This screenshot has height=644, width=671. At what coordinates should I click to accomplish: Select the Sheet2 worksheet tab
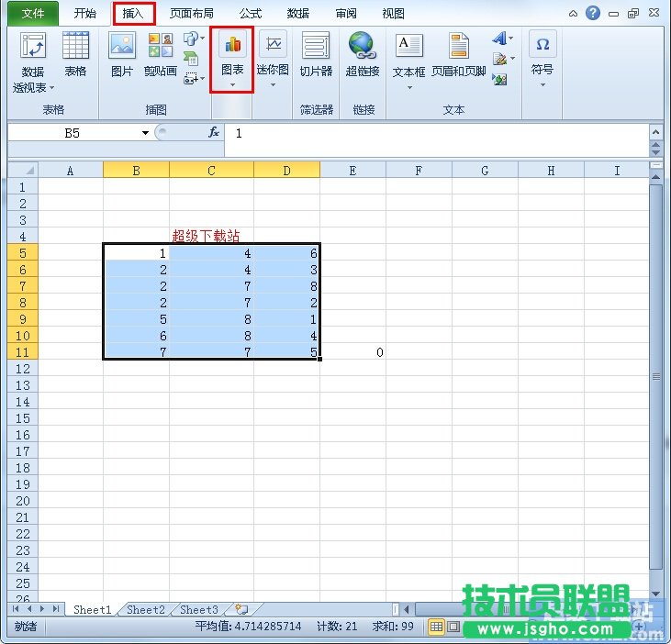(146, 609)
